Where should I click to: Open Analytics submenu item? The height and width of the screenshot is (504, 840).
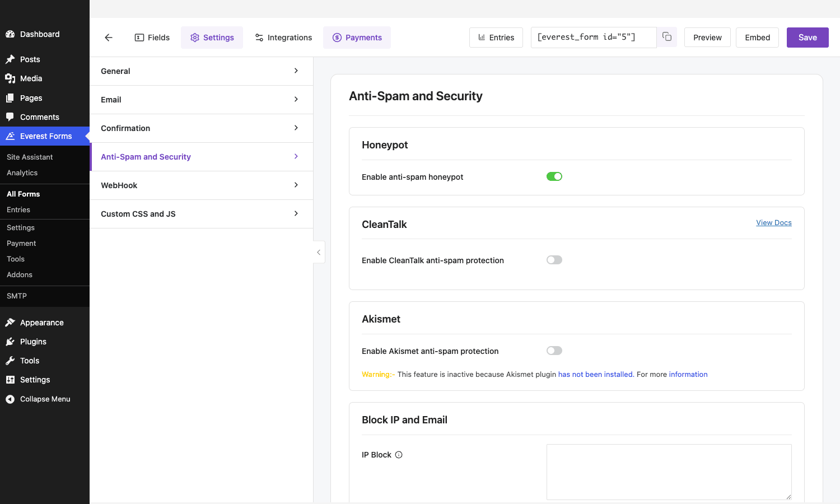click(x=22, y=173)
